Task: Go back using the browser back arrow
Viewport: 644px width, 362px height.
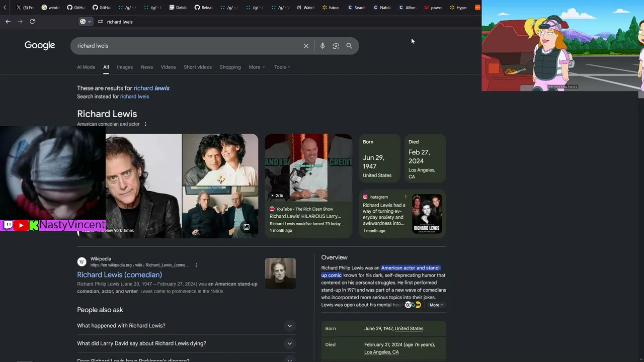Action: 8,22
